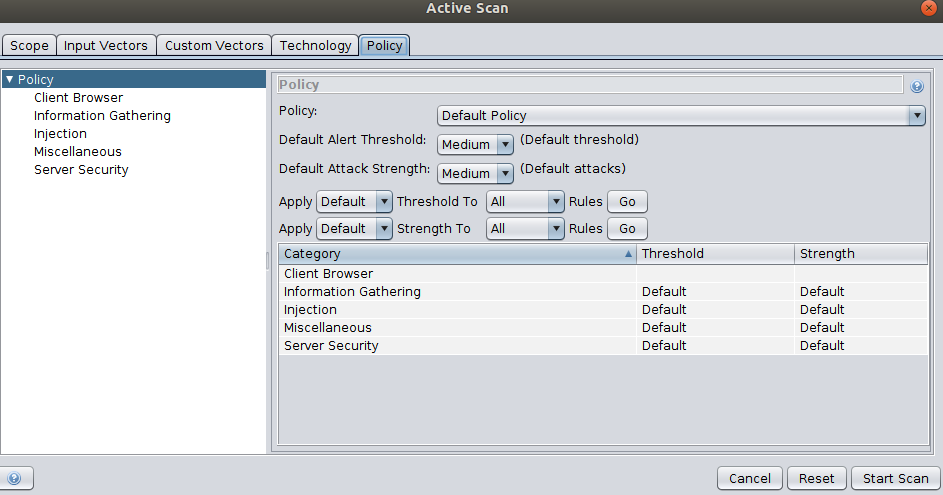Switch to the Input Vectors tab

coord(106,46)
